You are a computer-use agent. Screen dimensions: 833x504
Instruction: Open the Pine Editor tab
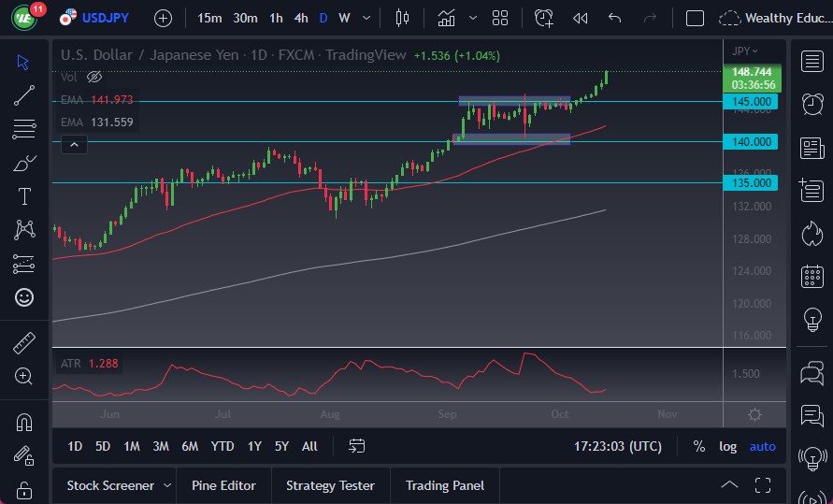(x=223, y=486)
